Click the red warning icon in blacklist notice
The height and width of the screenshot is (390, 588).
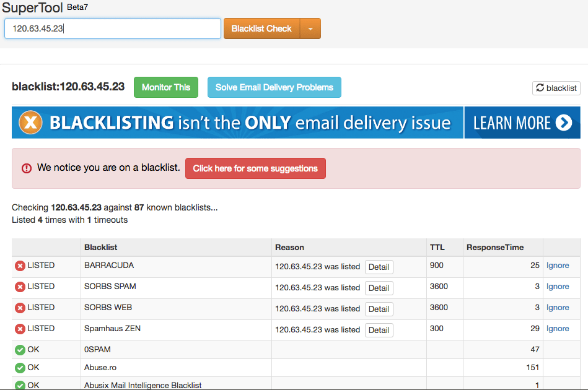click(26, 168)
